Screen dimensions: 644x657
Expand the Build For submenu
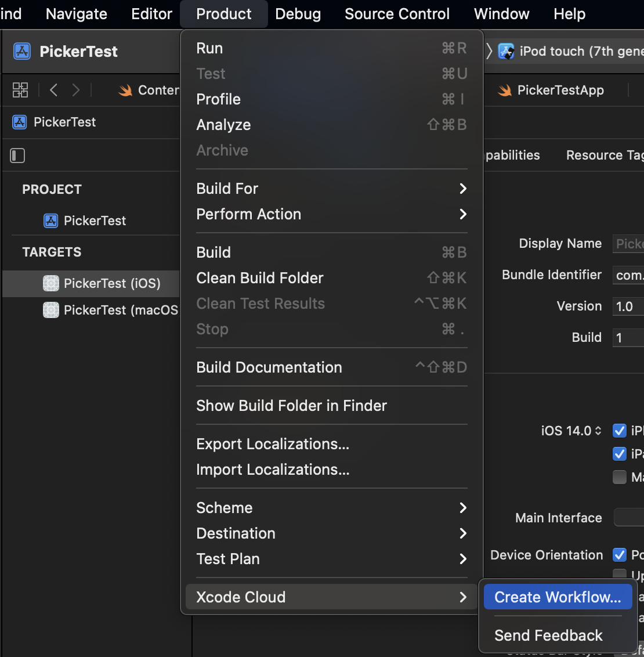coord(332,189)
